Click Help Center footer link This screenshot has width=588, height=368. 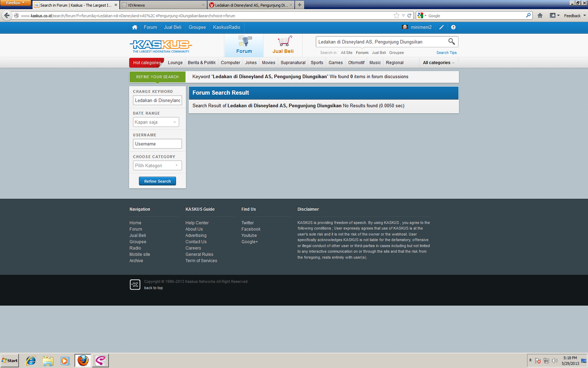[x=197, y=223]
